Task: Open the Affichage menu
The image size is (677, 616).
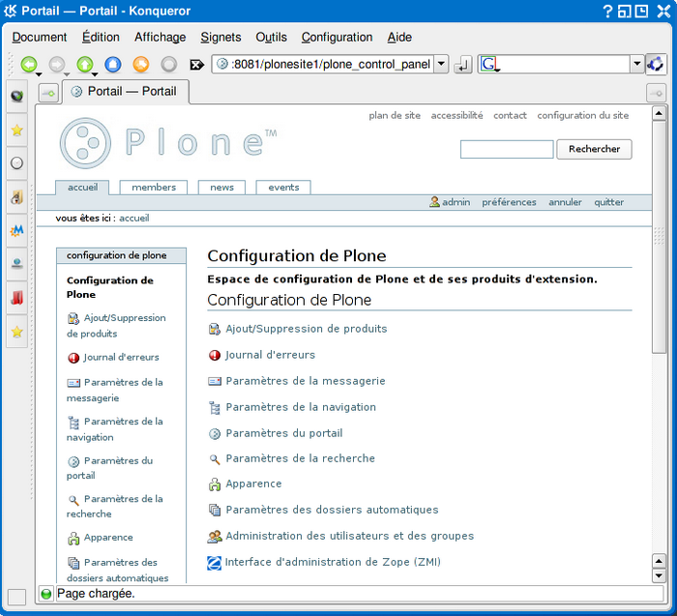Action: coord(161,38)
